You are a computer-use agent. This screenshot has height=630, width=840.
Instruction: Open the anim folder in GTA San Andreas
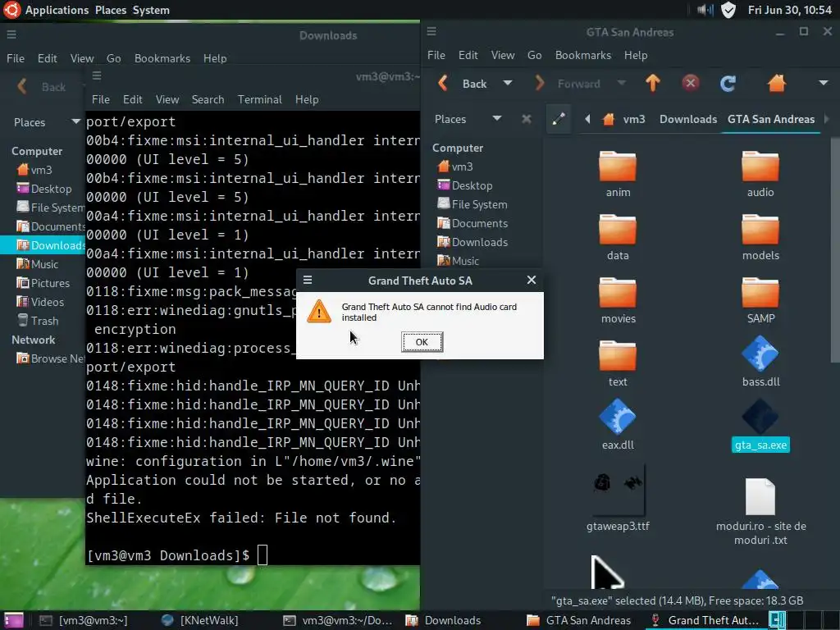click(618, 167)
